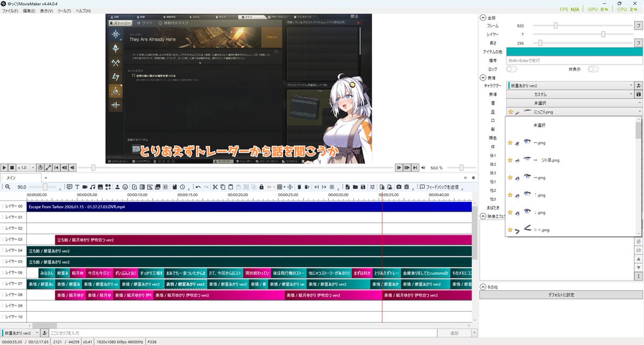Open the ツール(T) menu
The image size is (644, 345).
(64, 11)
